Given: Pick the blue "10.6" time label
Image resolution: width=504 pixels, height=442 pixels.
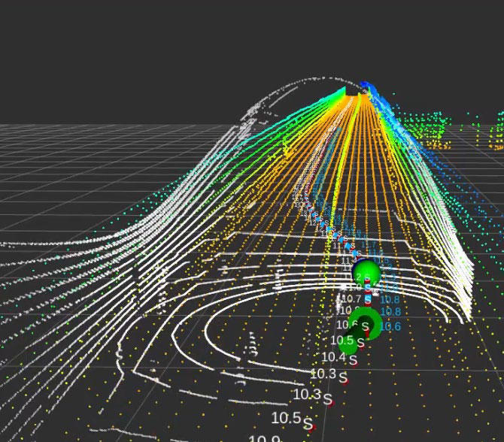Looking at the screenshot, I should tap(390, 327).
